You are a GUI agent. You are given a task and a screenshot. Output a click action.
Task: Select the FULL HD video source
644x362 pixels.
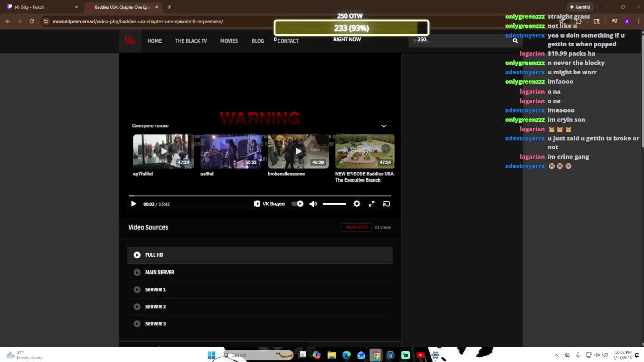[260, 255]
